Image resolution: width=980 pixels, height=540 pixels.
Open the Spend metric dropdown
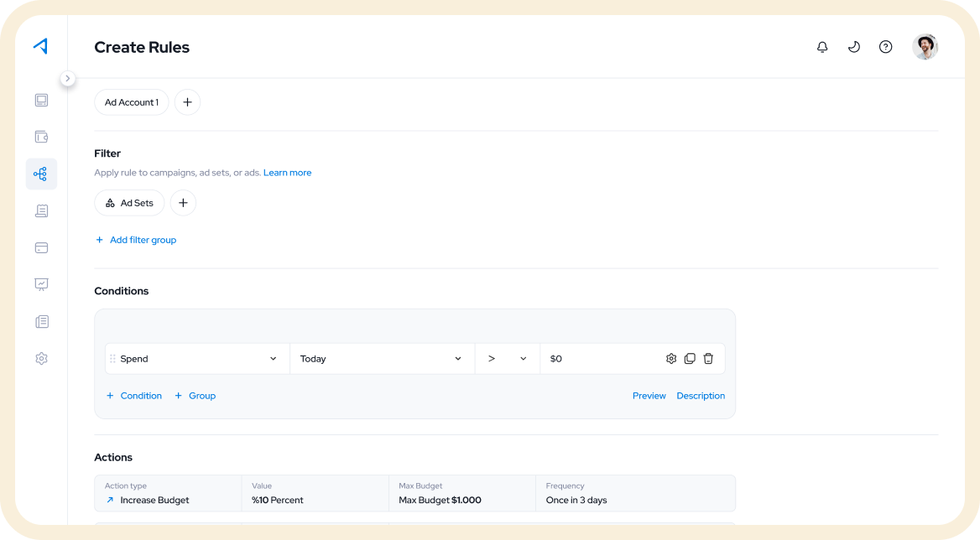[197, 359]
